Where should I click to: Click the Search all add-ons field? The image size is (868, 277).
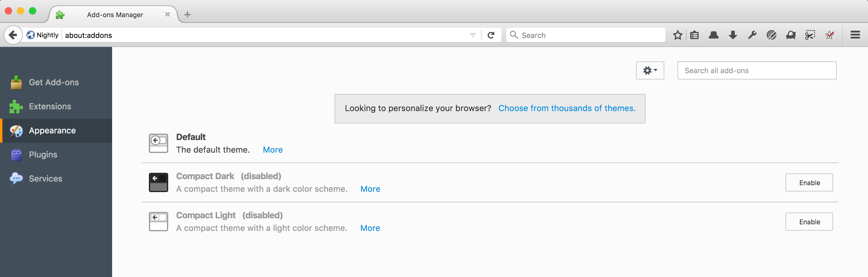(756, 70)
